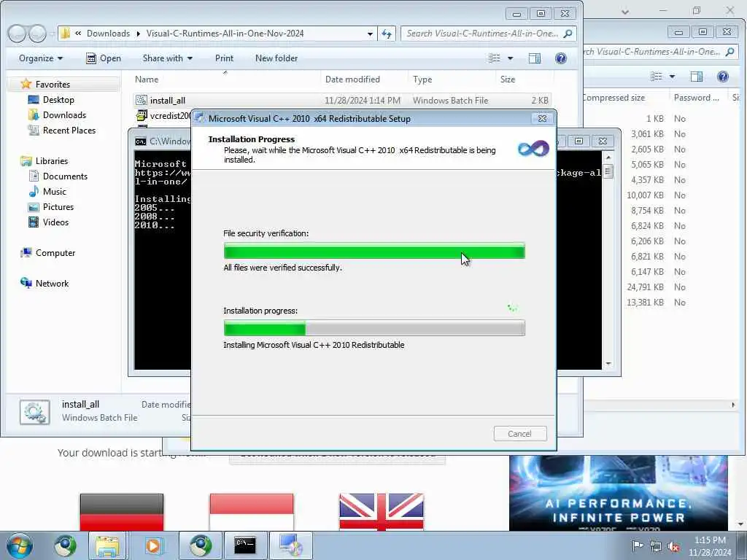Sort by Compressed size in back window
This screenshot has width=747, height=560.
[614, 98]
